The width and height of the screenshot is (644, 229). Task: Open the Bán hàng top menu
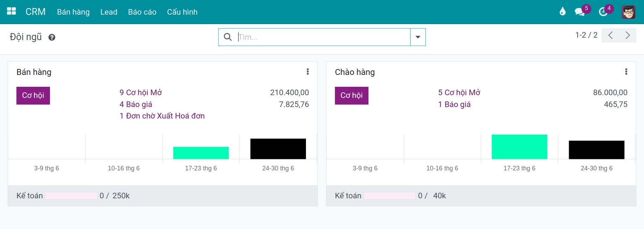pos(73,12)
